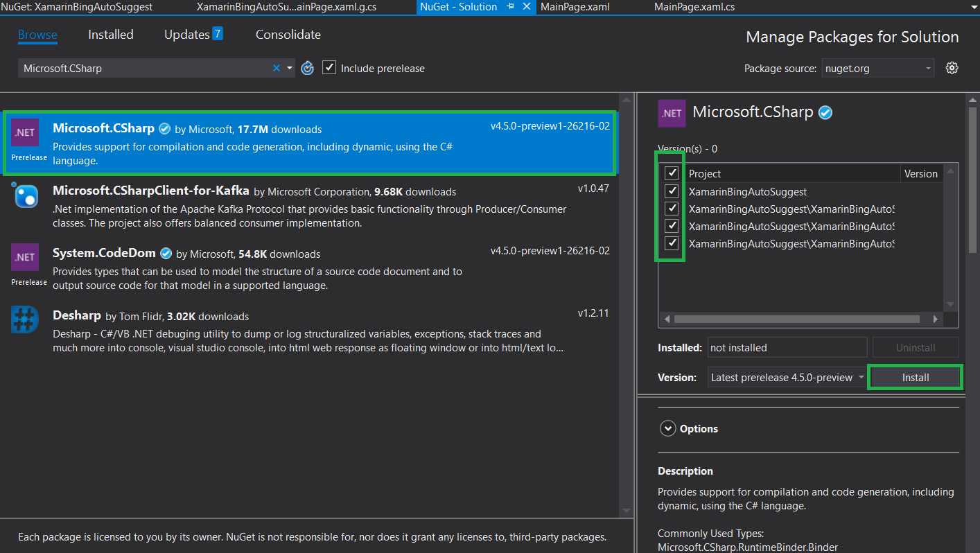The image size is (980, 553).
Task: Select the Microsoft.CSharpClient-for-Kafka package title
Action: pos(151,191)
